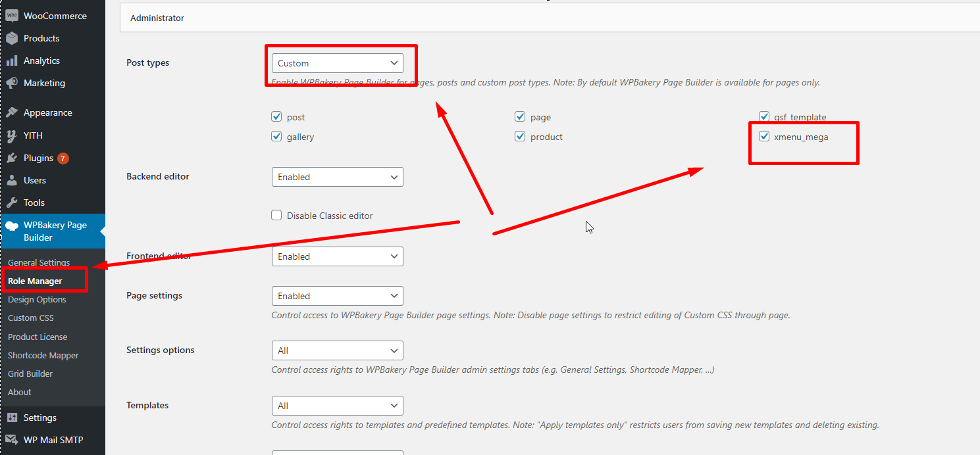Click the Tools wrench icon

(12, 203)
